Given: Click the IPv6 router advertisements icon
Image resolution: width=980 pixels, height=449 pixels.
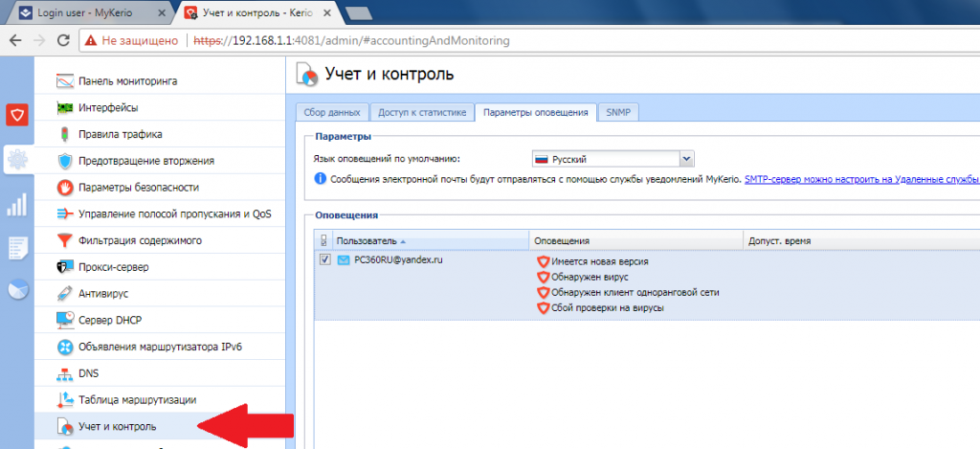Looking at the screenshot, I should 65,348.
